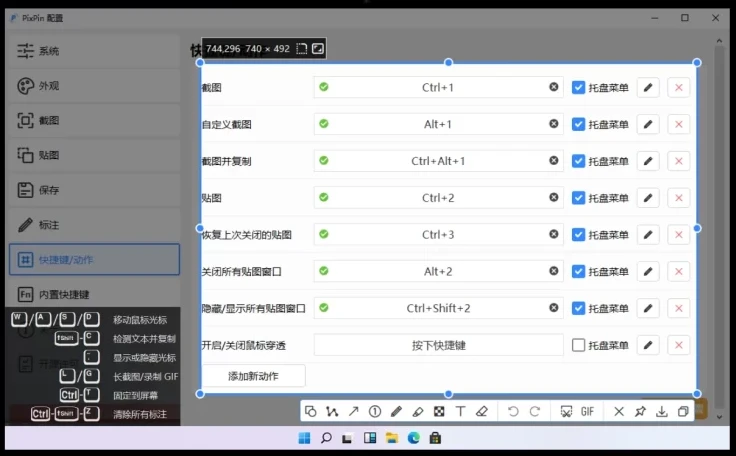Image resolution: width=736 pixels, height=456 pixels.
Task: Cancel the screenshot with toolbar X icon
Action: [619, 412]
